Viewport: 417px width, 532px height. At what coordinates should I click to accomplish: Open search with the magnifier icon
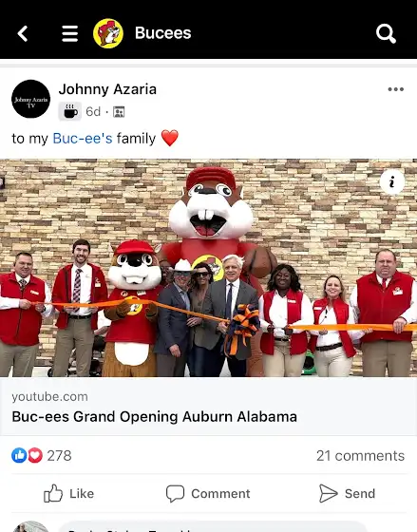[386, 33]
